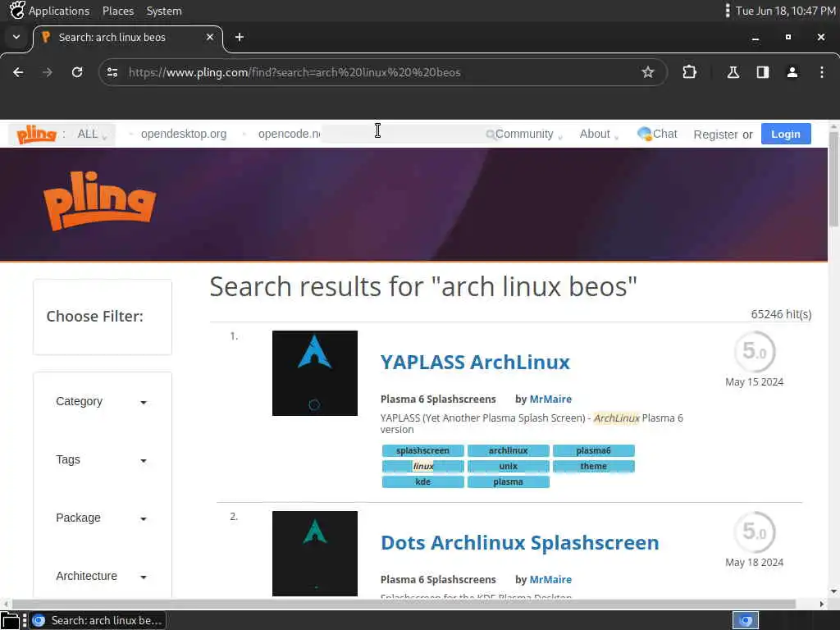The height and width of the screenshot is (630, 840).
Task: Open MrMaire's profile under Dots Archlinux
Action: coord(550,580)
